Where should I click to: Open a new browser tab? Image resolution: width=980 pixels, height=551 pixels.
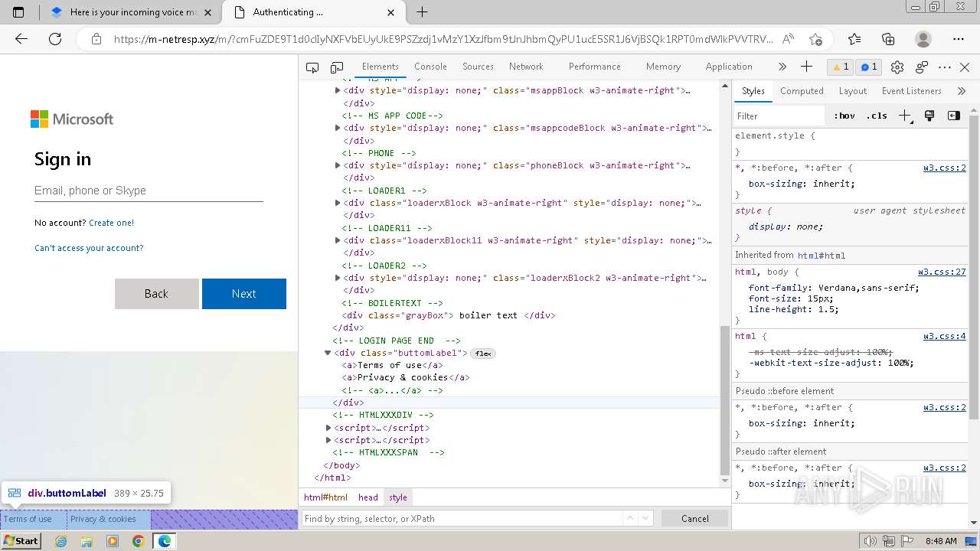pos(422,12)
